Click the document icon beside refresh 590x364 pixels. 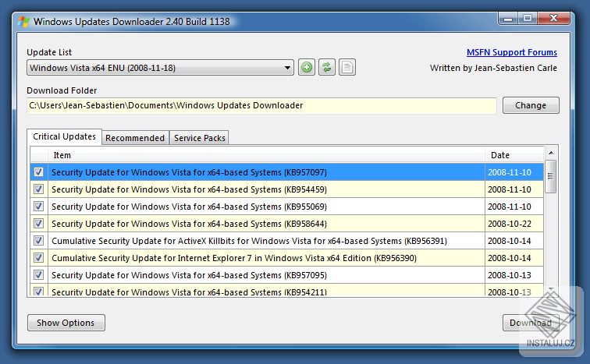(x=347, y=68)
